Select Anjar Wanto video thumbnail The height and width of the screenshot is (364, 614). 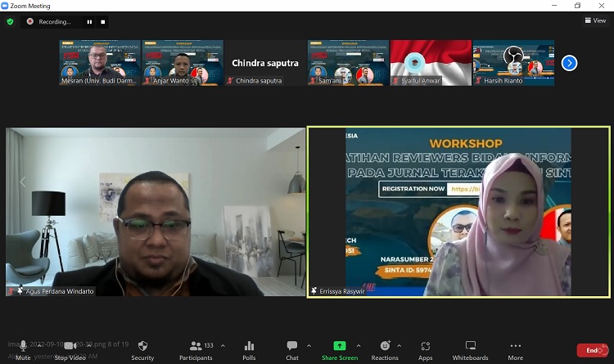[183, 63]
